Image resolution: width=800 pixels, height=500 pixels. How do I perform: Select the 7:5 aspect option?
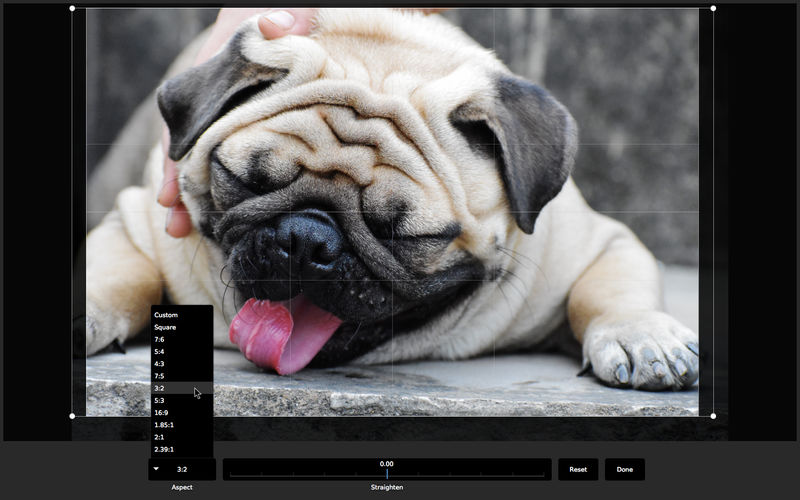(x=182, y=376)
